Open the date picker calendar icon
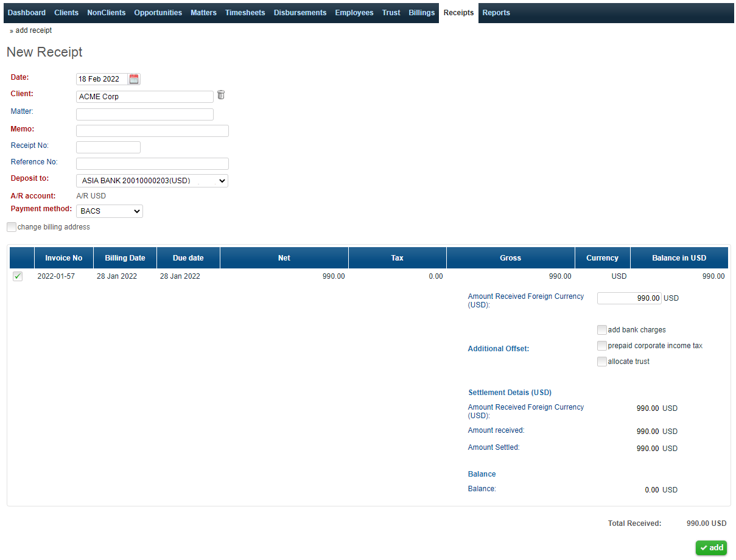Viewport: 736px width, 560px height. click(134, 79)
